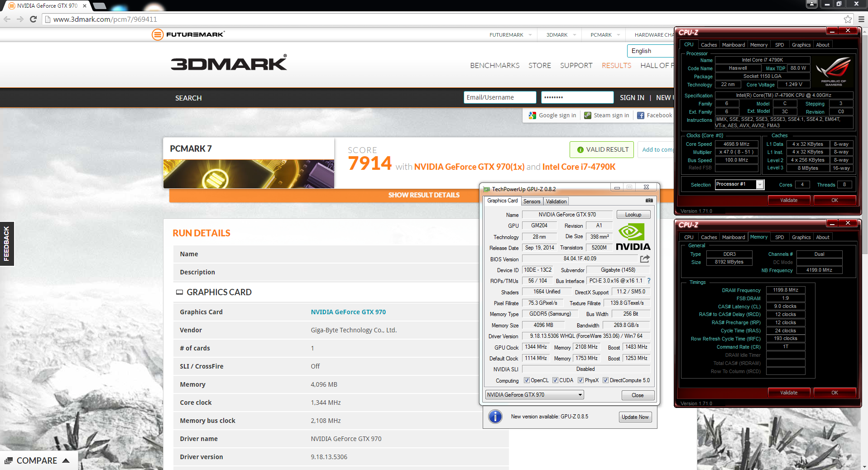The width and height of the screenshot is (868, 470).
Task: Expand SHOW RESULT DETAILS bar
Action: [x=424, y=195]
